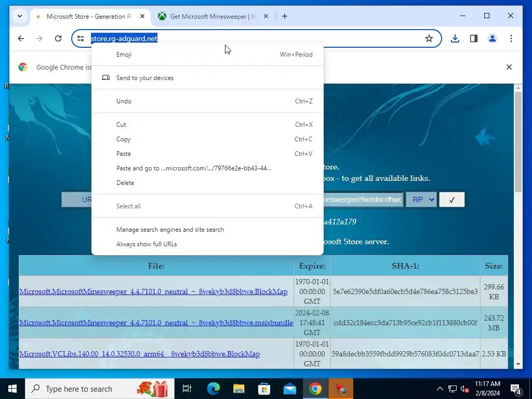Open the clock showing 11:17 AM

click(x=487, y=389)
